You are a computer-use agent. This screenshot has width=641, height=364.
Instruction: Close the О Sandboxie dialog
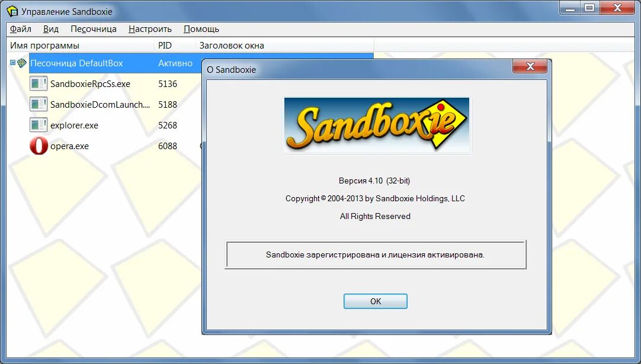530,66
